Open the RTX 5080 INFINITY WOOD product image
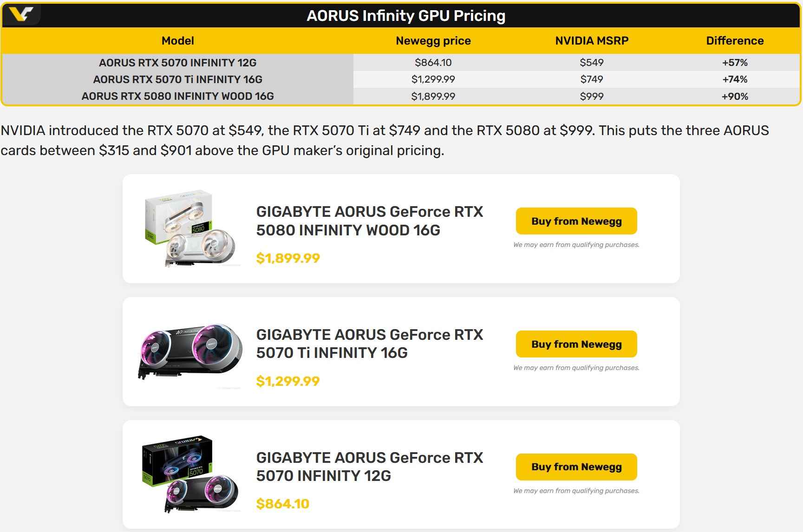This screenshot has height=532, width=803. (190, 228)
